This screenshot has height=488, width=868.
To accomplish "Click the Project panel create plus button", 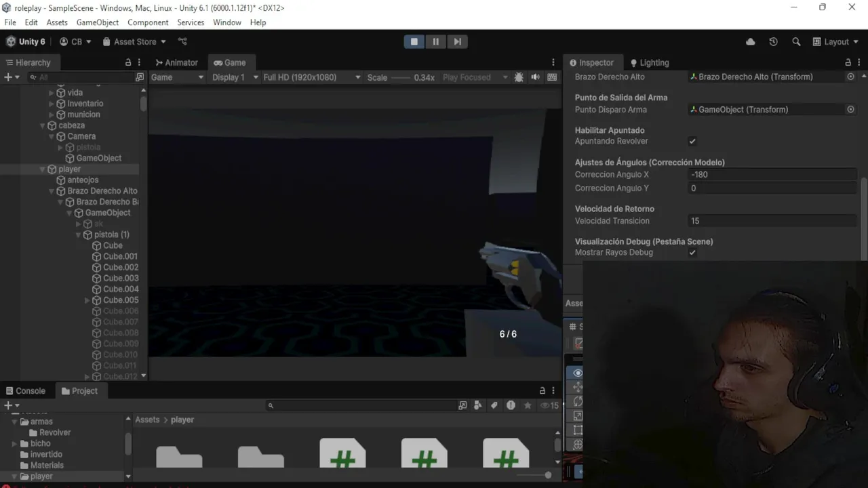I will tap(11, 405).
